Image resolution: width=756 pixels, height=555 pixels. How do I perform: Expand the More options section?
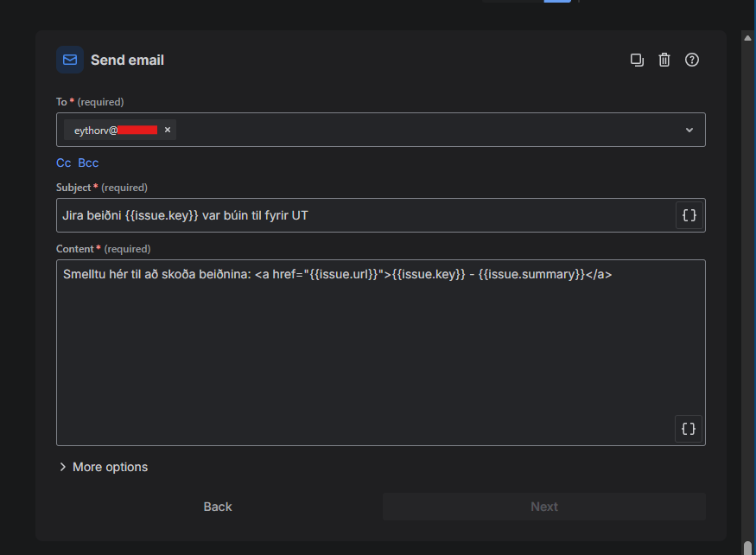tap(103, 467)
